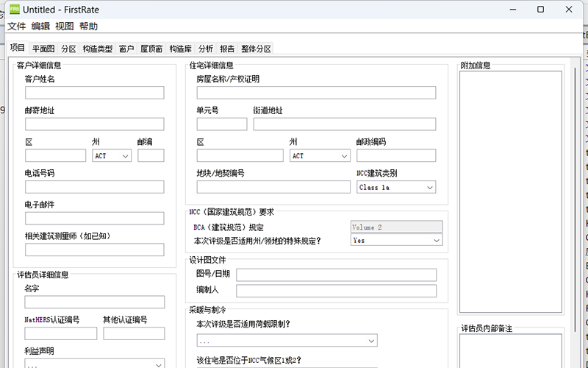Open the 视图 menu
Viewport: 588px width, 368px height.
coord(65,26)
